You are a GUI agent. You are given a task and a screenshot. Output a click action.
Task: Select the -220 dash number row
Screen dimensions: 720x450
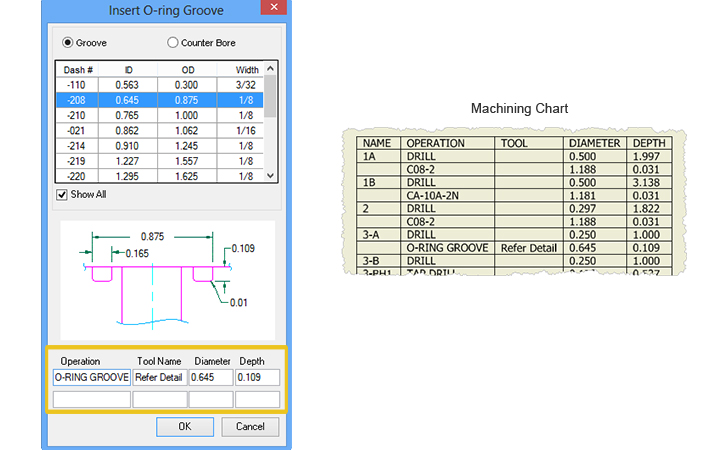click(x=160, y=175)
